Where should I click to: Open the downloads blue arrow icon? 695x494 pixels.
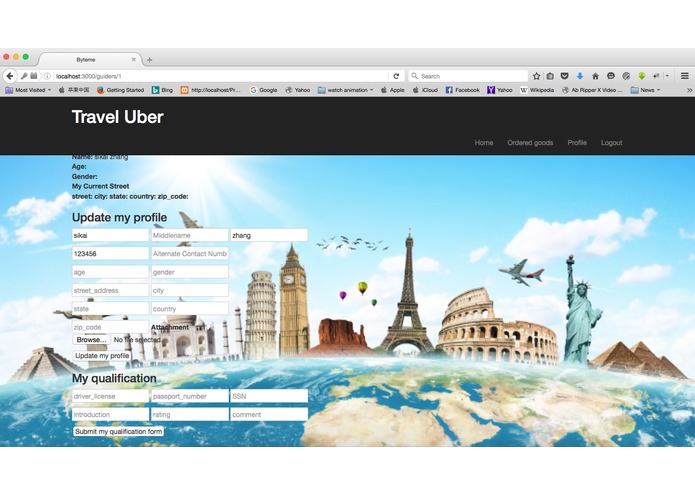(x=580, y=76)
